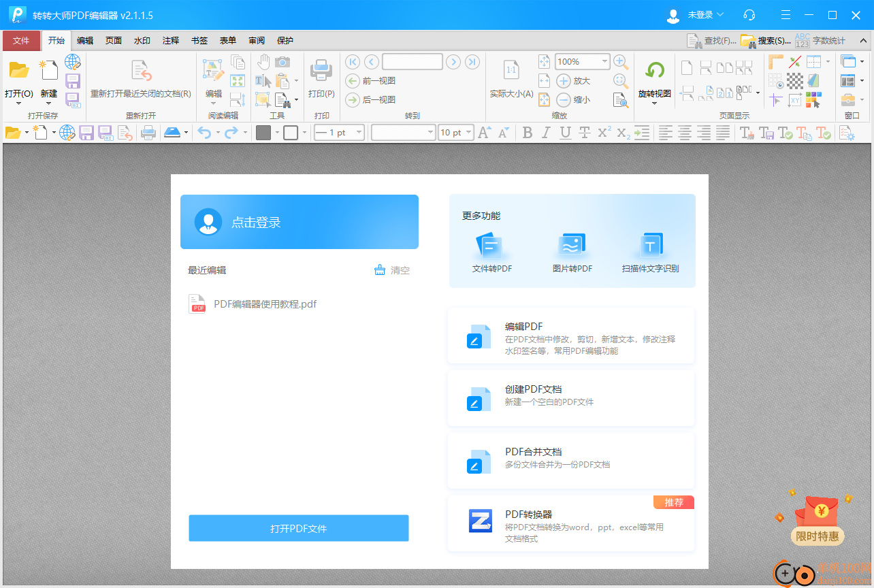Open from URL using the ribbon globe icon

click(x=73, y=62)
